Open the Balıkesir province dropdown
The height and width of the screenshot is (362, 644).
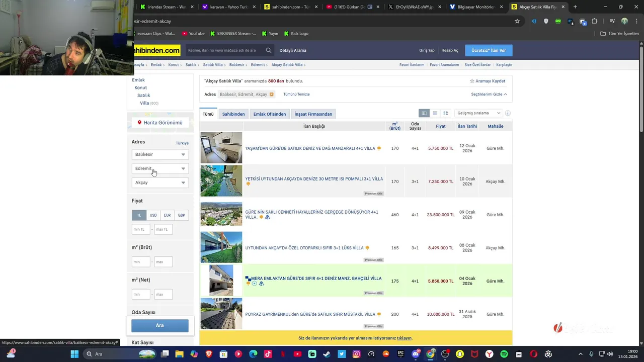(x=160, y=154)
